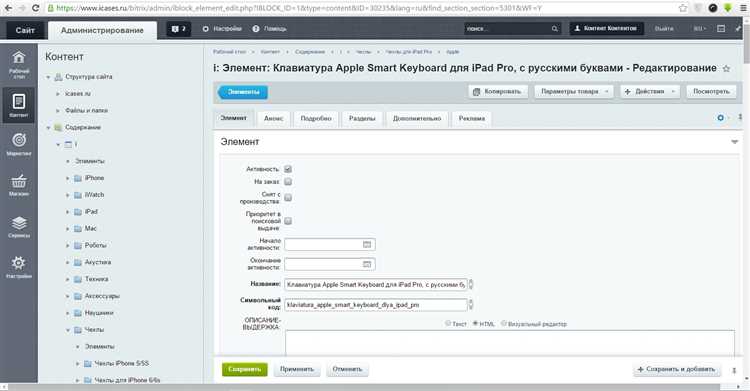The width and height of the screenshot is (750, 391).
Task: Select the Контент sidebar icon
Action: tap(19, 105)
